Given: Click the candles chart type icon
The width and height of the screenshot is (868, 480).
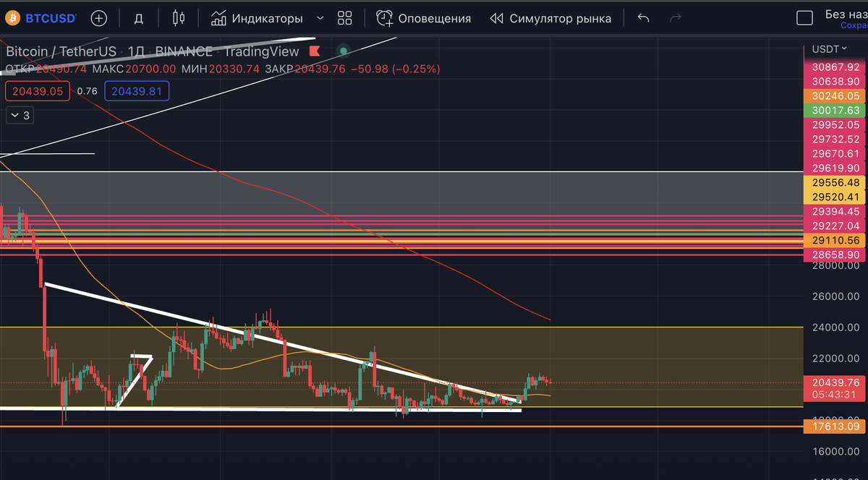Looking at the screenshot, I should [x=178, y=17].
